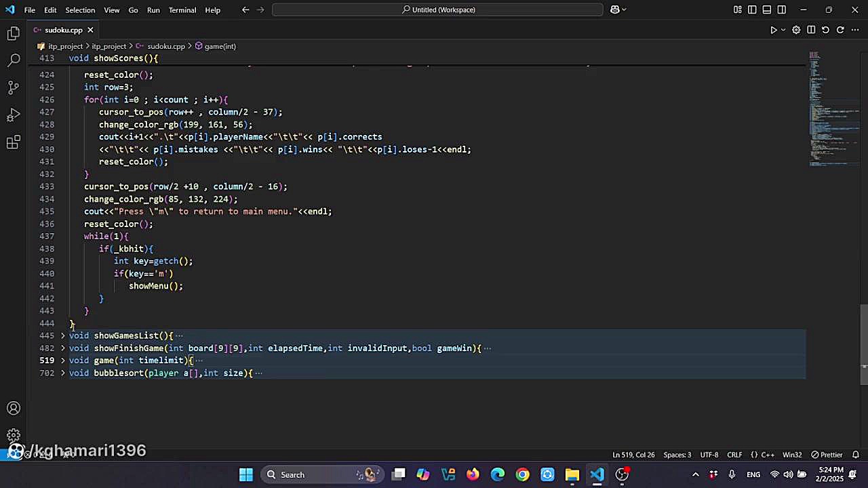The width and height of the screenshot is (868, 488).
Task: Open the Source Control view
Action: [x=14, y=88]
